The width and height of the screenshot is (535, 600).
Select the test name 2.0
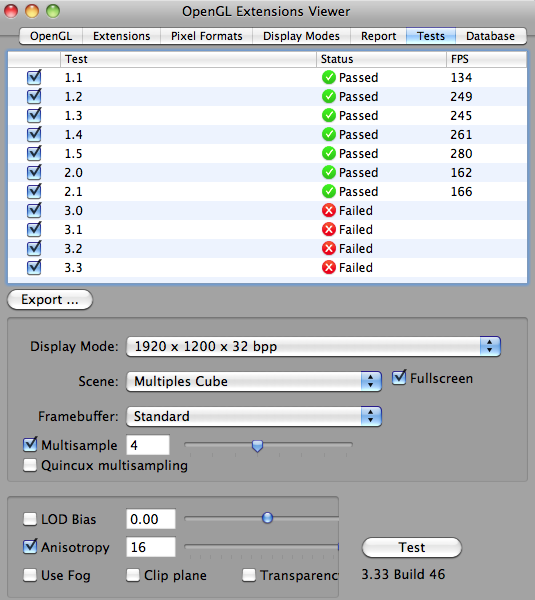pos(73,173)
